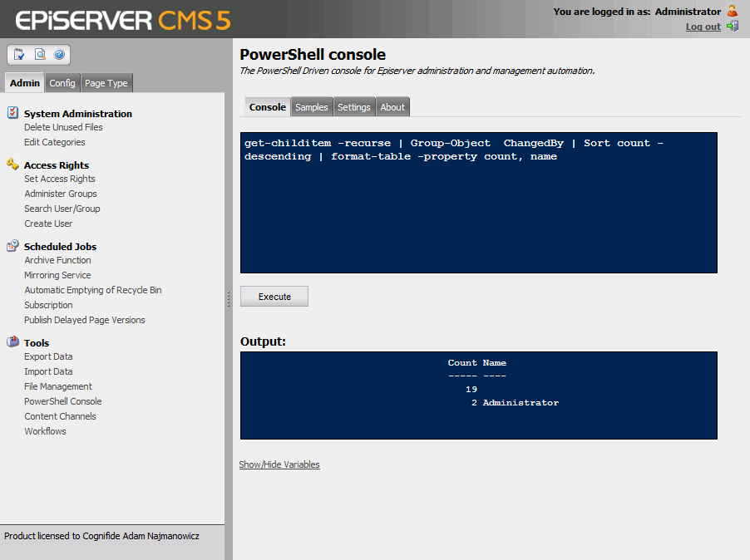This screenshot has height=560, width=750.
Task: Click the Log out link
Action: pos(703,27)
